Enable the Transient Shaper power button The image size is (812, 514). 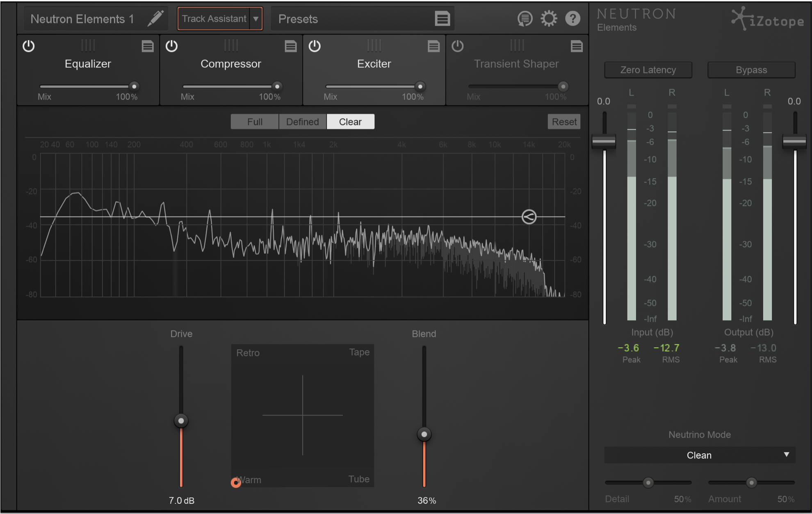(458, 46)
